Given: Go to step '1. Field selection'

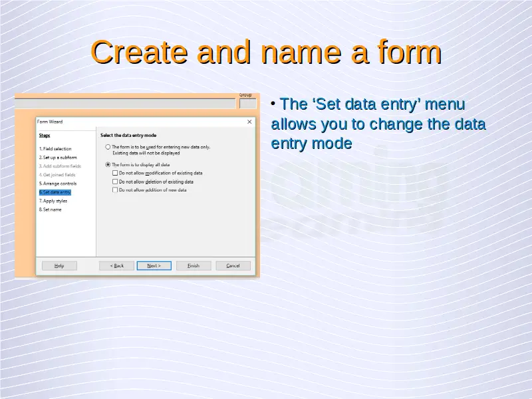Looking at the screenshot, I should click(x=55, y=148).
